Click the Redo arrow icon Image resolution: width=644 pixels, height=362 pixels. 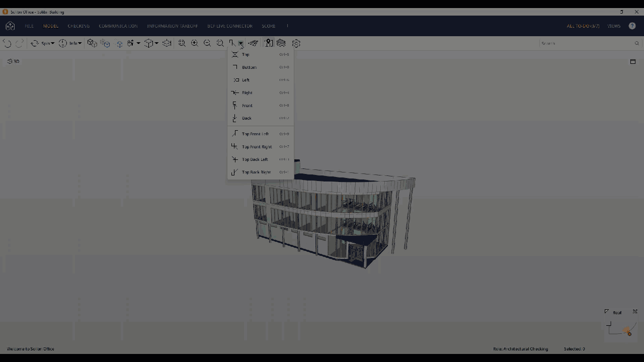[x=19, y=43]
